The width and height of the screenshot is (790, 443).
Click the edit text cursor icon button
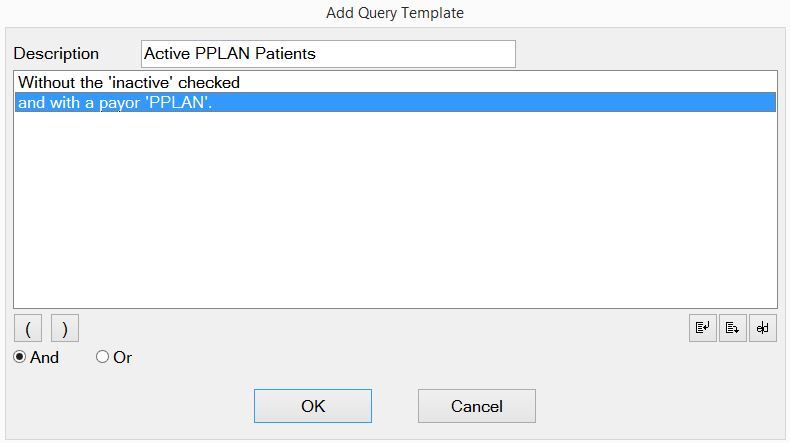click(x=763, y=328)
